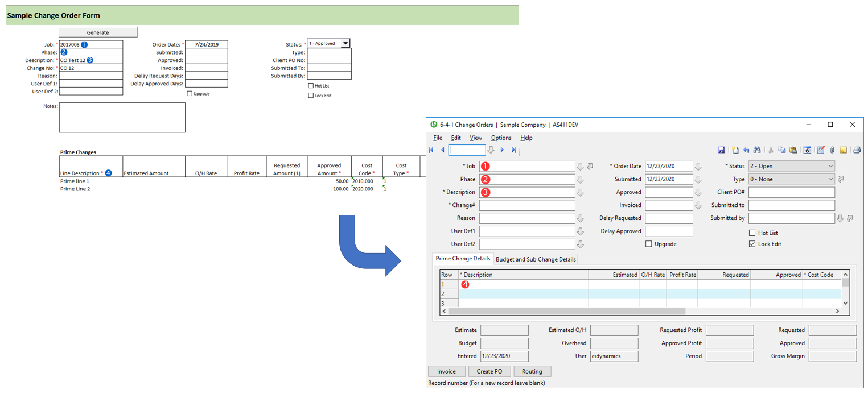Click the Create PO button
868x394 pixels.
(489, 371)
